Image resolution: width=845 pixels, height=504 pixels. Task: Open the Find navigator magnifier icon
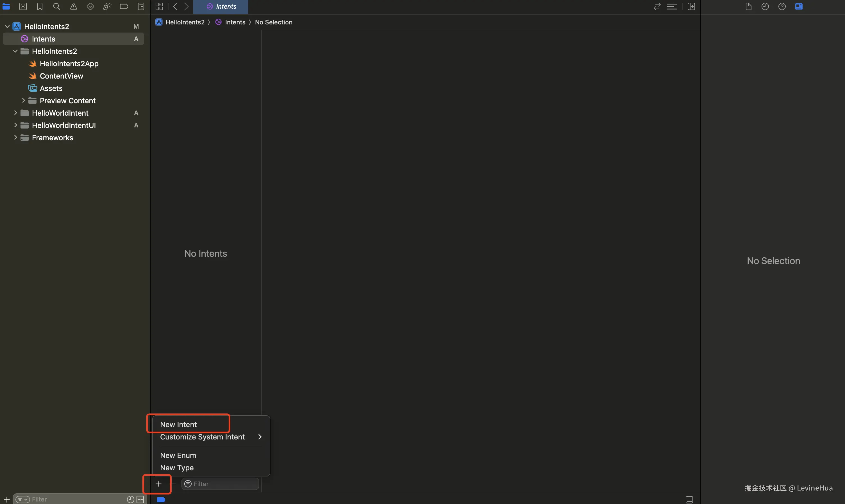[x=57, y=6]
